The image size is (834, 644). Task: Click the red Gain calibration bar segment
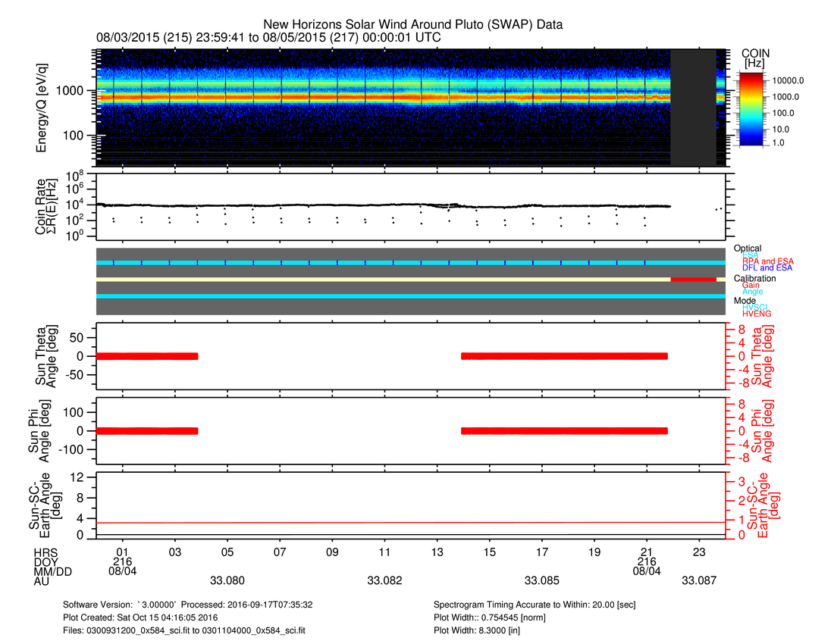tap(693, 280)
